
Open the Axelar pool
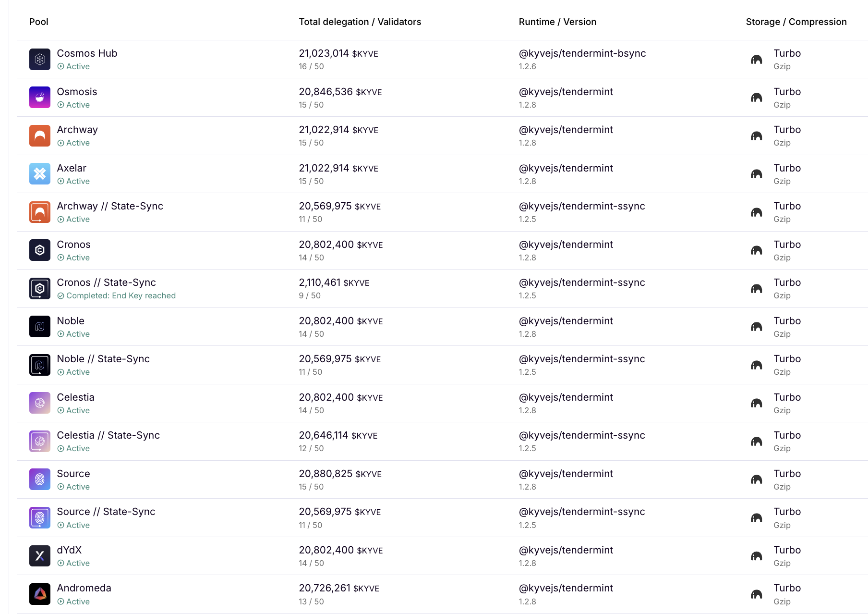coord(72,168)
